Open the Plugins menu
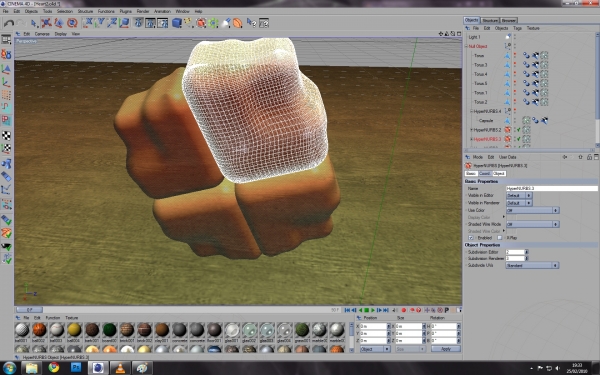The image size is (600, 375). point(126,11)
